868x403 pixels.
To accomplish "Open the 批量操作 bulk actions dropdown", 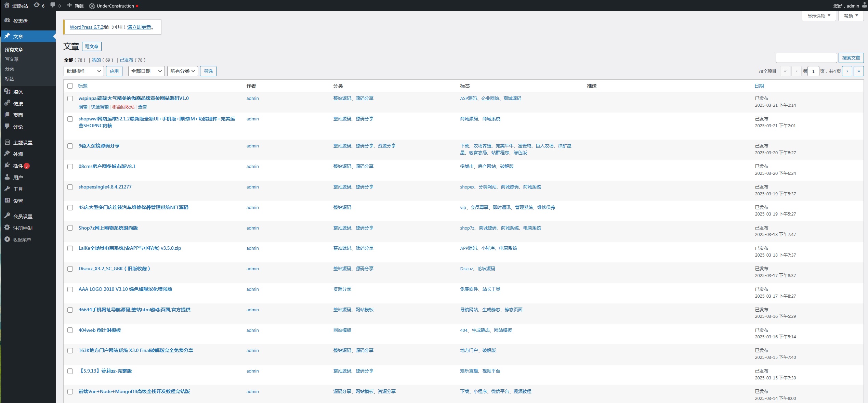I will [83, 71].
